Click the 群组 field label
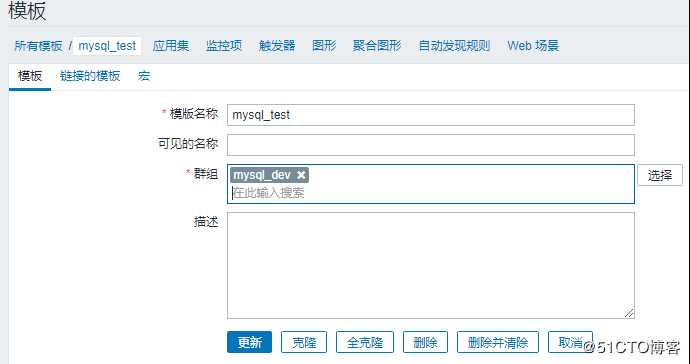The image size is (690, 364). coord(206,173)
